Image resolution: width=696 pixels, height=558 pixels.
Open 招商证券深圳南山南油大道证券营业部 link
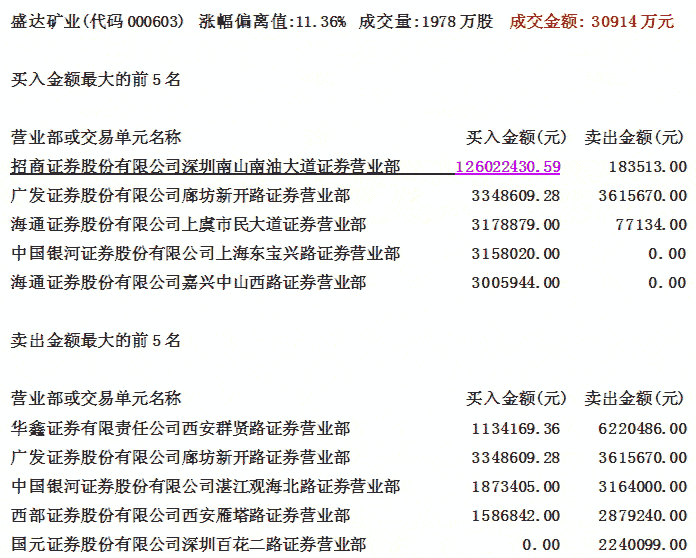[206, 166]
